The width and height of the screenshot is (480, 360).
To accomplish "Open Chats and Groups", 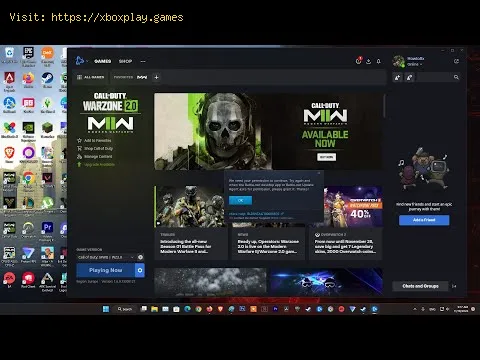I will click(420, 286).
